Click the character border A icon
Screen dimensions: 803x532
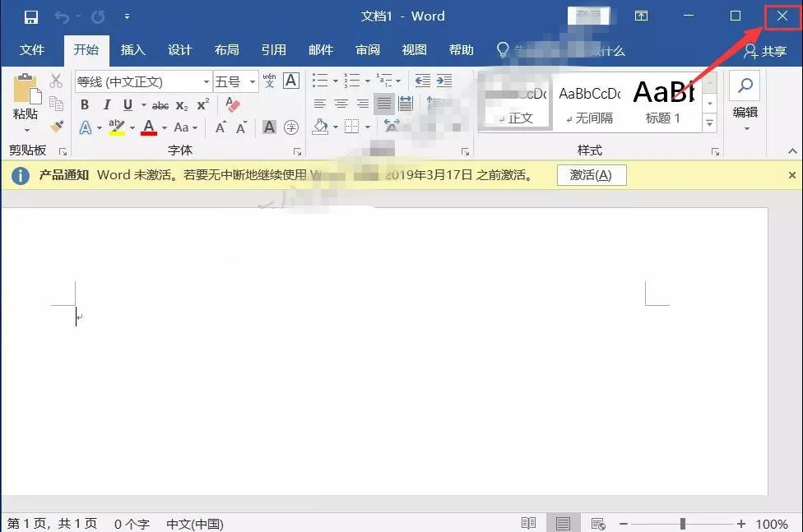click(291, 81)
